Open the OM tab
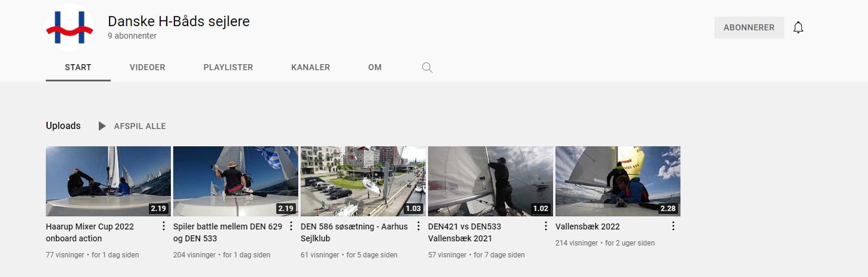868x277 pixels. (x=375, y=67)
